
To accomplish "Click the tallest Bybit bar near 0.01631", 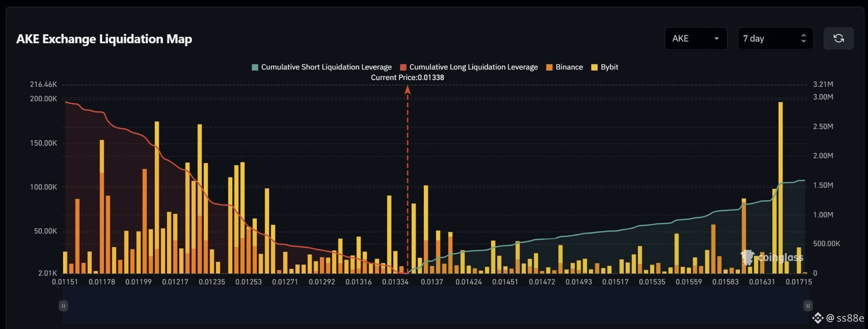I will [x=780, y=188].
